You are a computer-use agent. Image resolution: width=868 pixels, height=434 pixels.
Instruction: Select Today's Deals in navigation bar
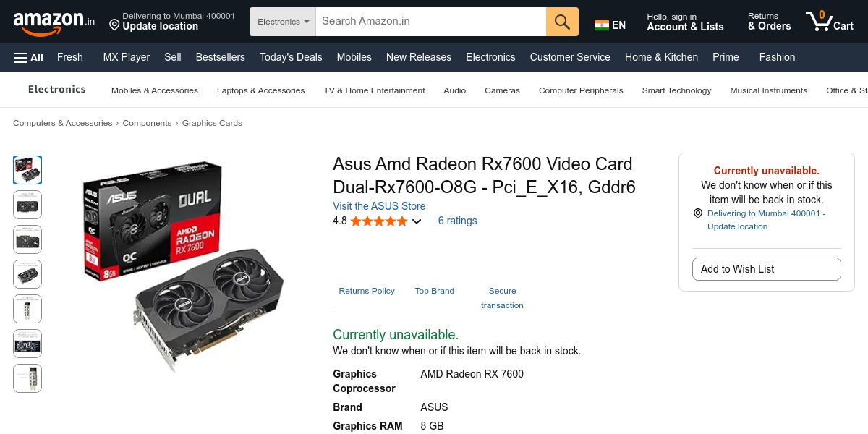click(x=291, y=57)
